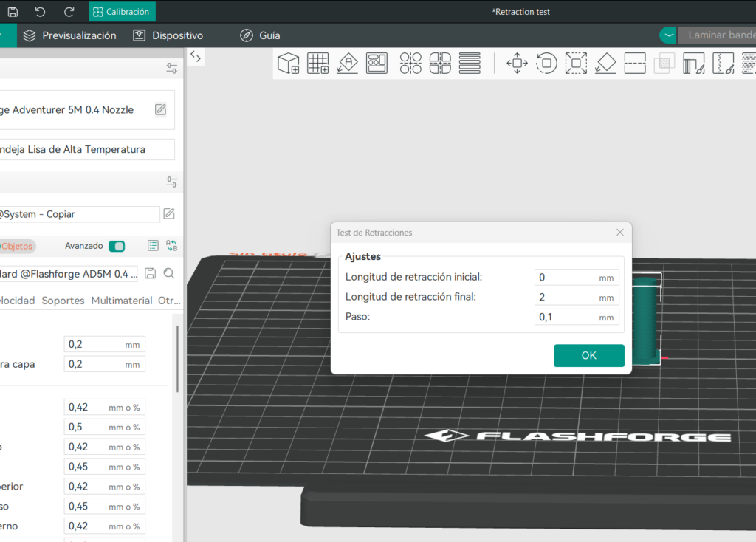Screen dimensions: 756x542
Task: Click the Arrange all objects icon
Action: click(x=377, y=64)
